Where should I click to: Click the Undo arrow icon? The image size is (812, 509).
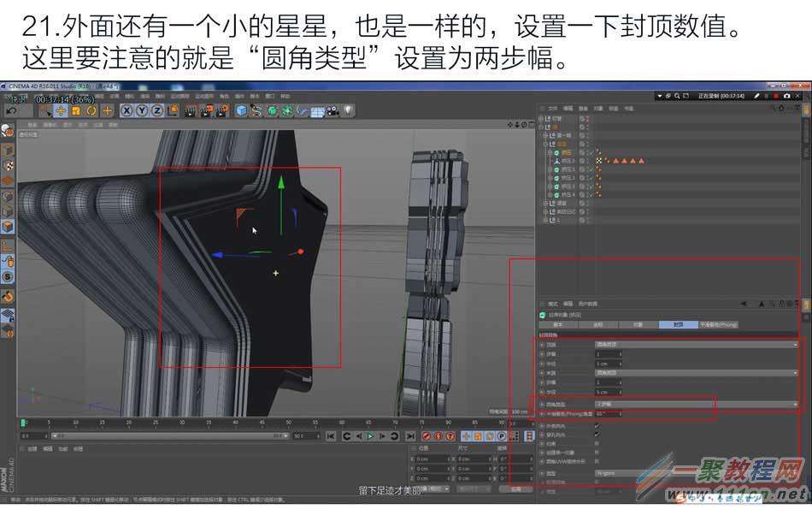tap(11, 111)
